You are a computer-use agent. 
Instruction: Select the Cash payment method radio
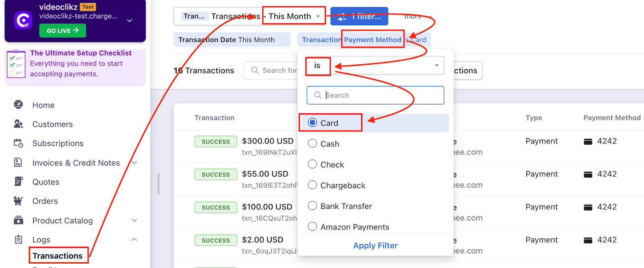312,143
